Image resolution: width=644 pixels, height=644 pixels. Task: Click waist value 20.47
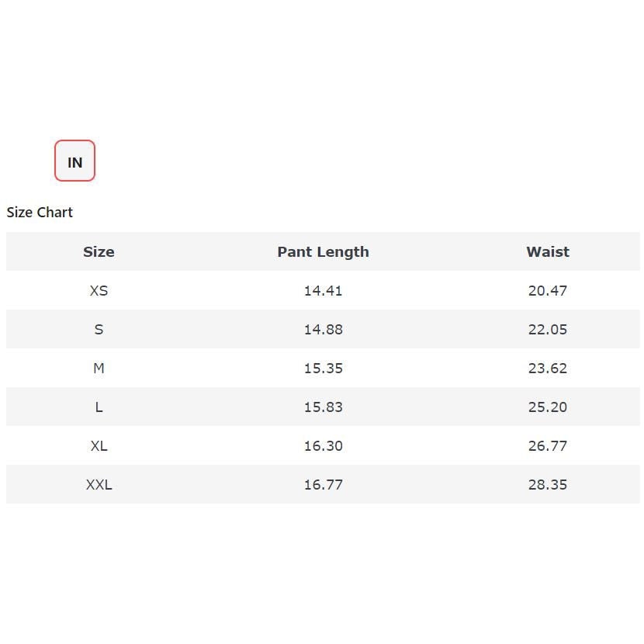[547, 291]
